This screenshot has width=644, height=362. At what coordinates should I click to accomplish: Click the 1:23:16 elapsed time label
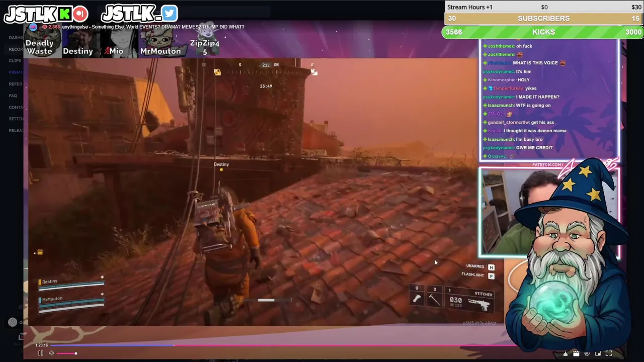tap(42, 345)
